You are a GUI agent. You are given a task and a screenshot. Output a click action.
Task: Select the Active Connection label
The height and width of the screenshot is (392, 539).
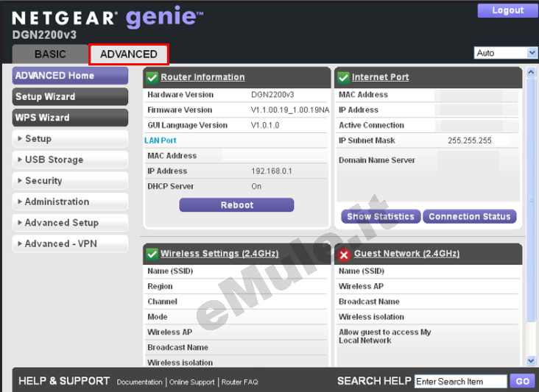tap(371, 125)
